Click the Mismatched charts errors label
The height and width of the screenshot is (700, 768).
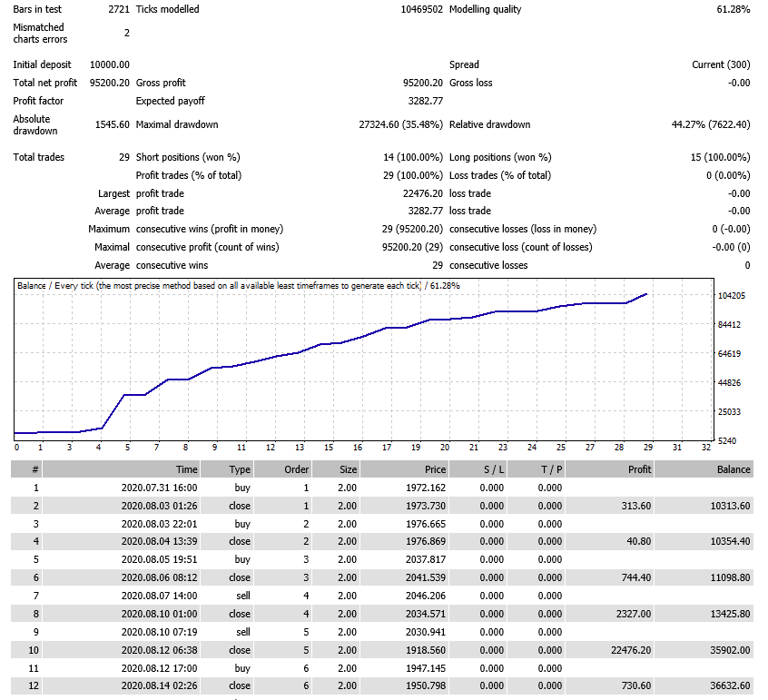point(40,34)
